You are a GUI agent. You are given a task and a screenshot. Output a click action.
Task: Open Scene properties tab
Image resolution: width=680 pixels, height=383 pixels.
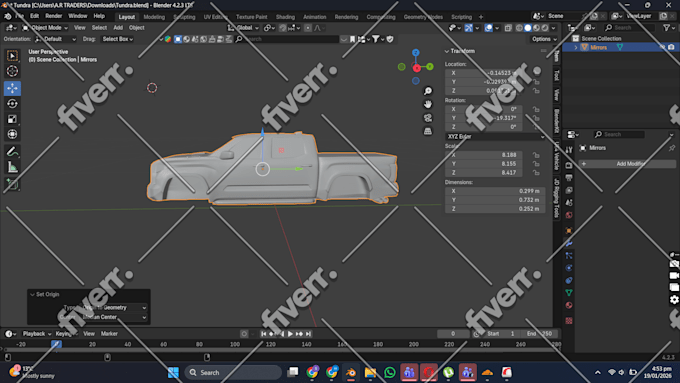coord(569,203)
